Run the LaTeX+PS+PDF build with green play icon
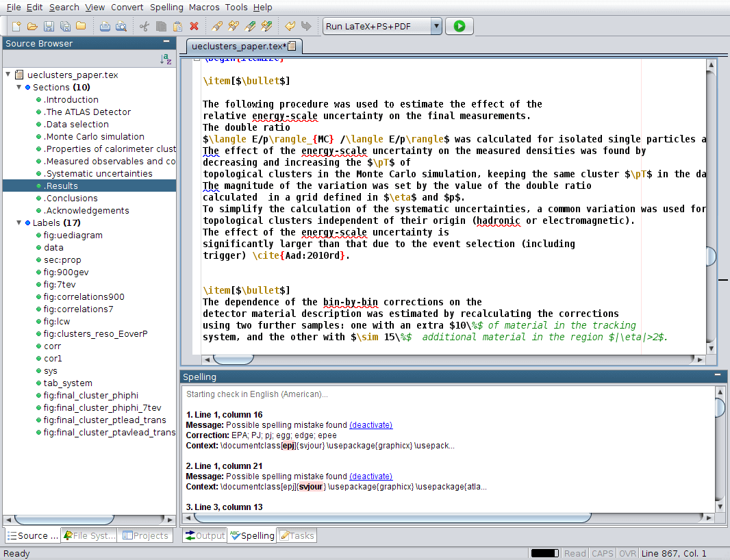The width and height of the screenshot is (730, 560). coord(459,26)
